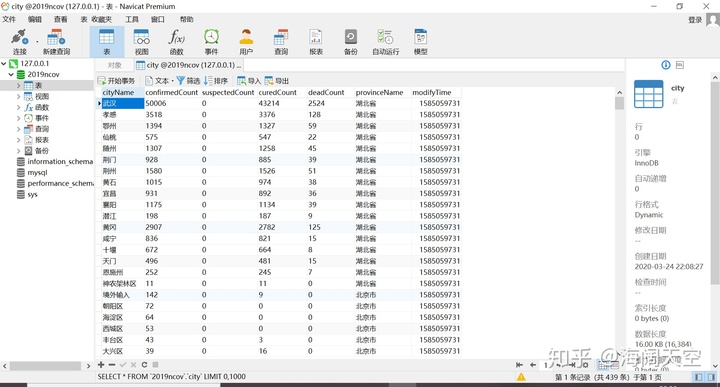Click the provinceName column header

click(382, 92)
